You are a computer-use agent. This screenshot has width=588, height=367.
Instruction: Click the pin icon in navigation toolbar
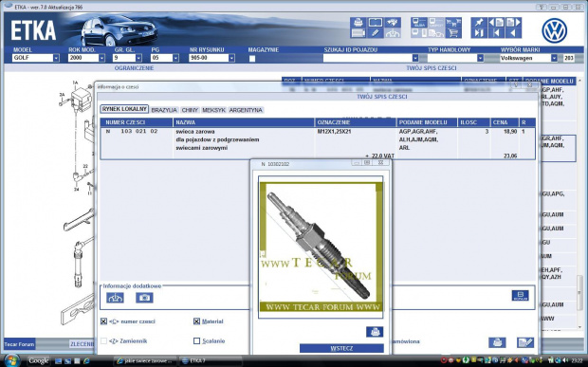[479, 23]
